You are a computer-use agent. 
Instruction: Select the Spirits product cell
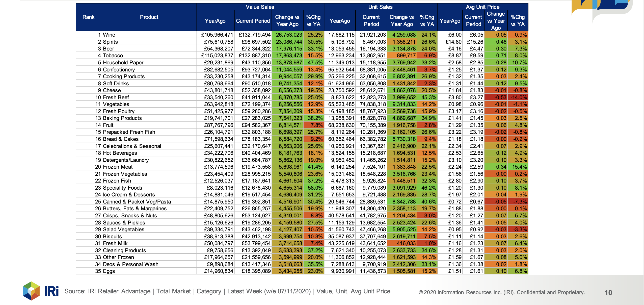149,42
